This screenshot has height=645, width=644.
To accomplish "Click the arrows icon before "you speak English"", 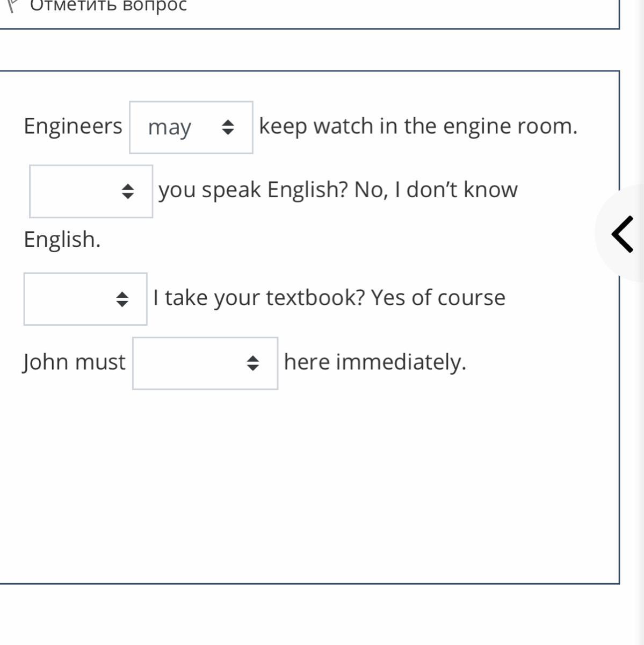I will (x=127, y=191).
